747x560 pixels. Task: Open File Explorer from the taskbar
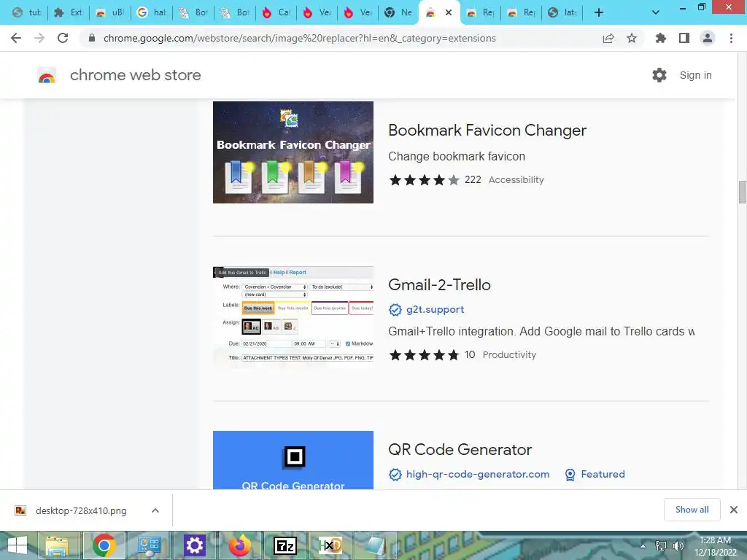(57, 545)
